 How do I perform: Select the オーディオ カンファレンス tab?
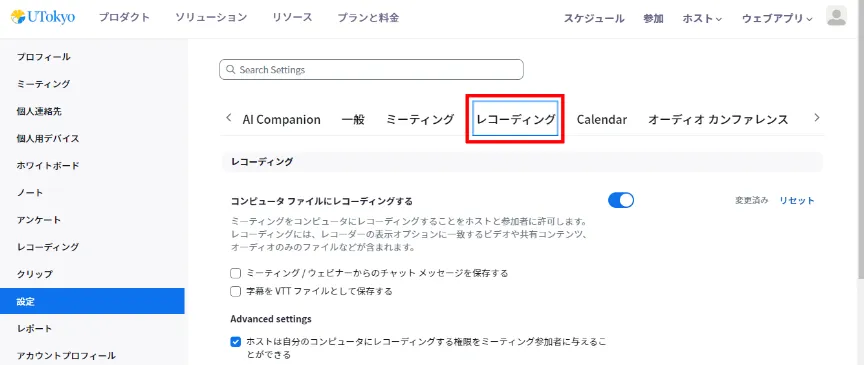tap(718, 119)
